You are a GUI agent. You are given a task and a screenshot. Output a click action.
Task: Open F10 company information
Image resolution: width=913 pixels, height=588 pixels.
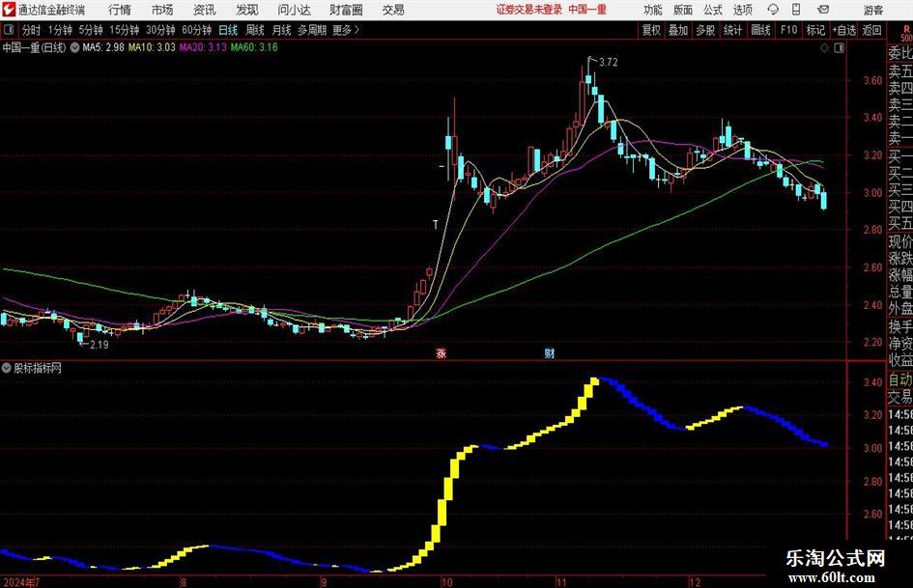788,30
